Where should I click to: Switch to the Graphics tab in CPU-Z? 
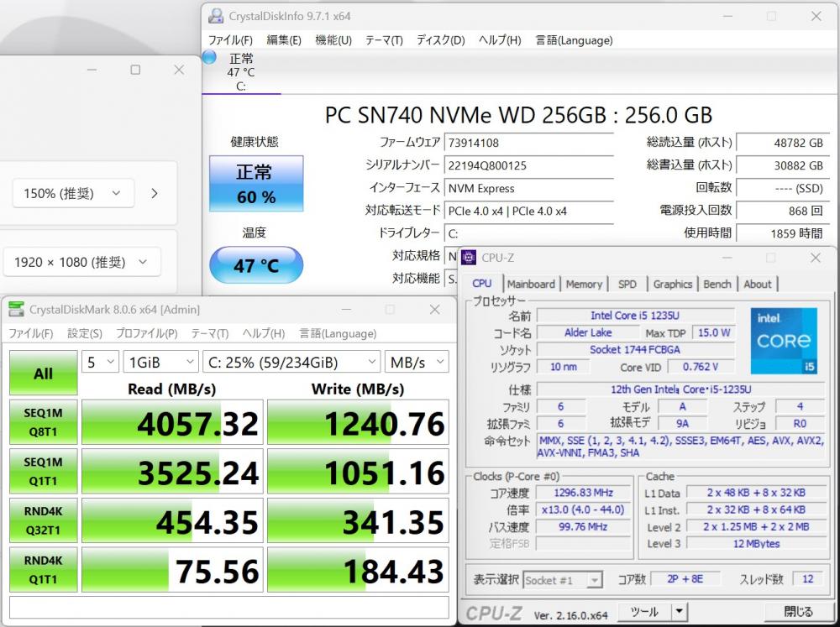pyautogui.click(x=673, y=285)
